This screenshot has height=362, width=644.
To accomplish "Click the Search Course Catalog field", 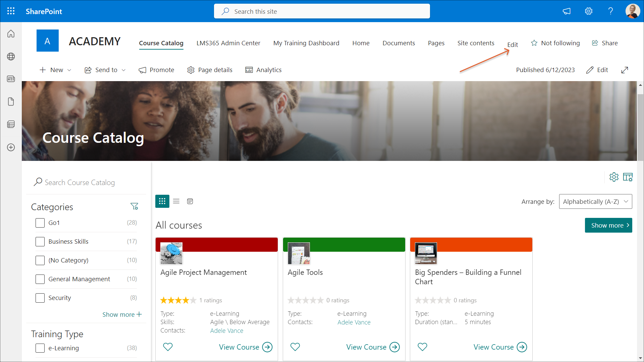I will pos(80,182).
